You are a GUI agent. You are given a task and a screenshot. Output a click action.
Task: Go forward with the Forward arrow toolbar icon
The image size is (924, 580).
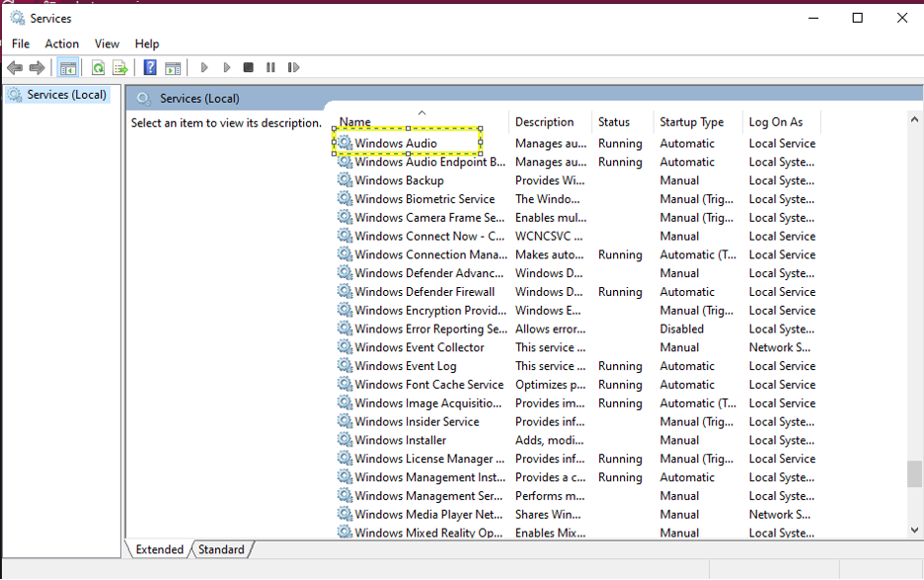38,68
